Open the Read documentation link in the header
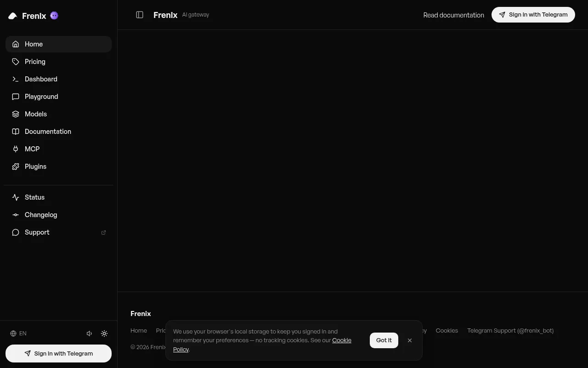Screen dimensions: 588x368 (453, 15)
